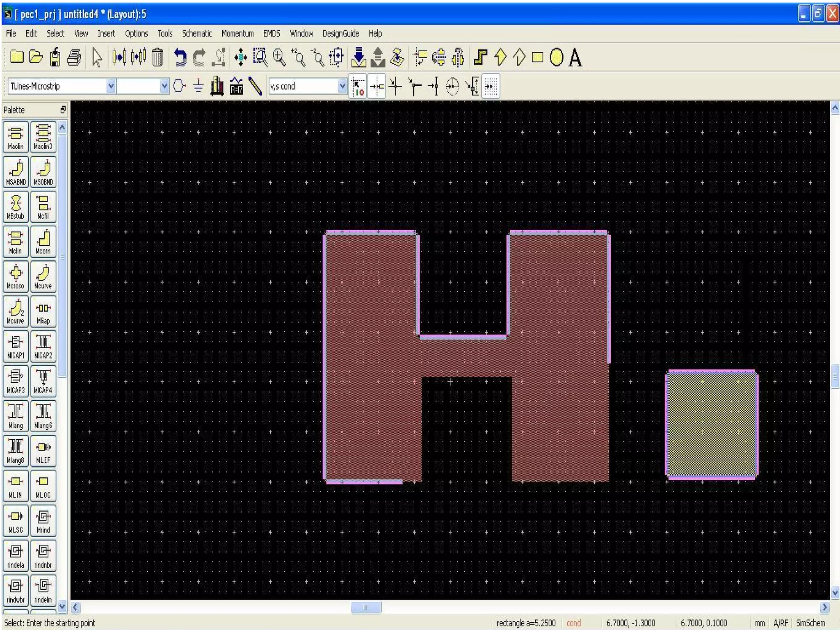Click the A/RF status bar label

pyautogui.click(x=781, y=623)
